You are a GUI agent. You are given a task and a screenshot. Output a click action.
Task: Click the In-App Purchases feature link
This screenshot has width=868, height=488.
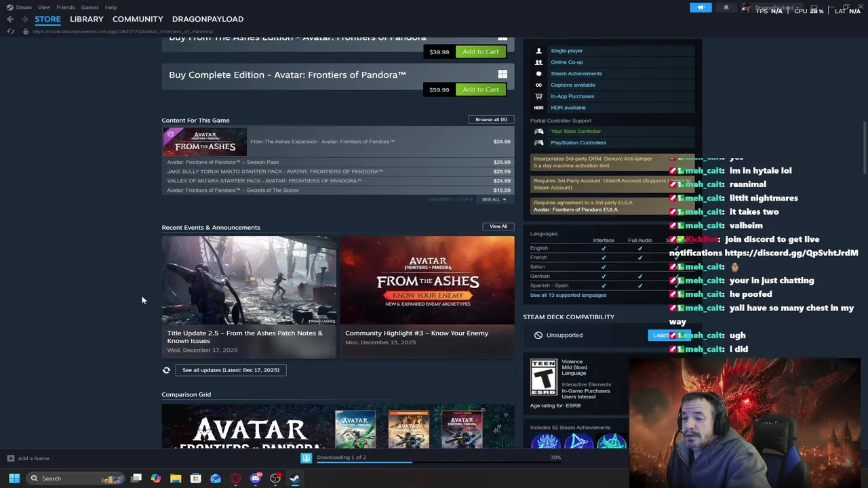(572, 96)
